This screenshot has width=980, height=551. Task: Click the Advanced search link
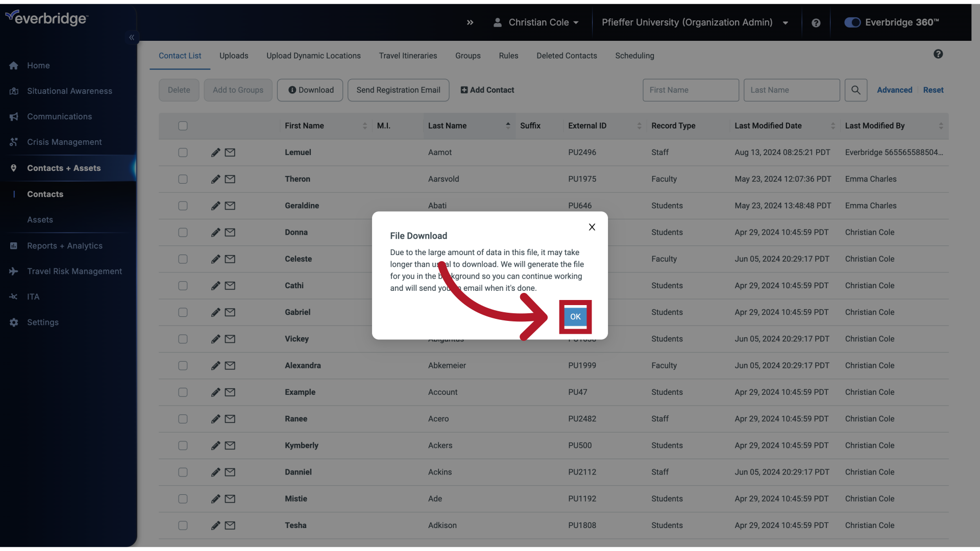tap(895, 89)
